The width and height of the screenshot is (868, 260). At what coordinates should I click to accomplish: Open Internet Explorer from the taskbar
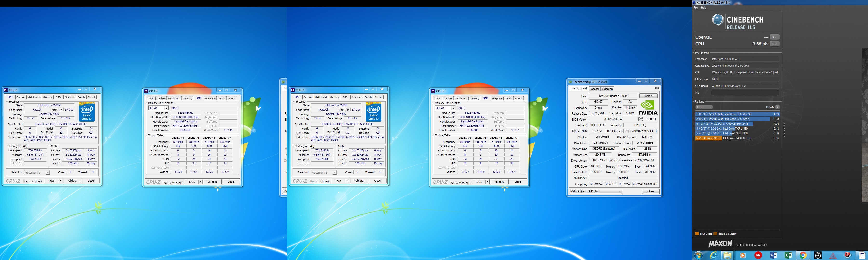tap(713, 255)
